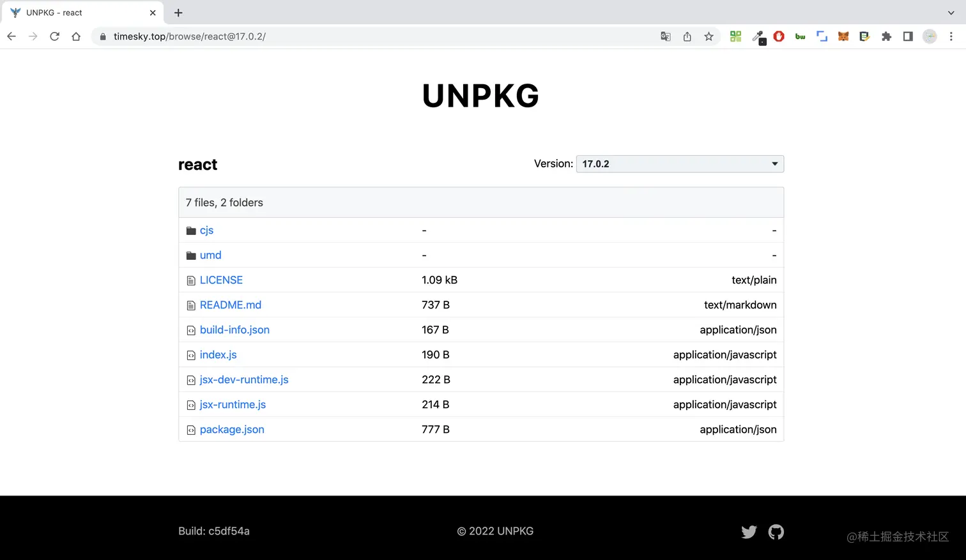Open the package.json file link
This screenshot has width=966, height=560.
click(x=232, y=430)
